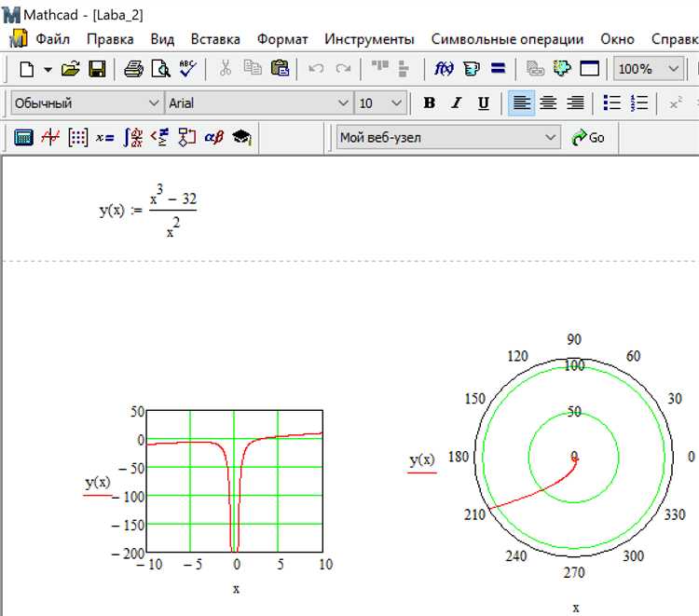Open the Символьные операции menu

(x=507, y=39)
